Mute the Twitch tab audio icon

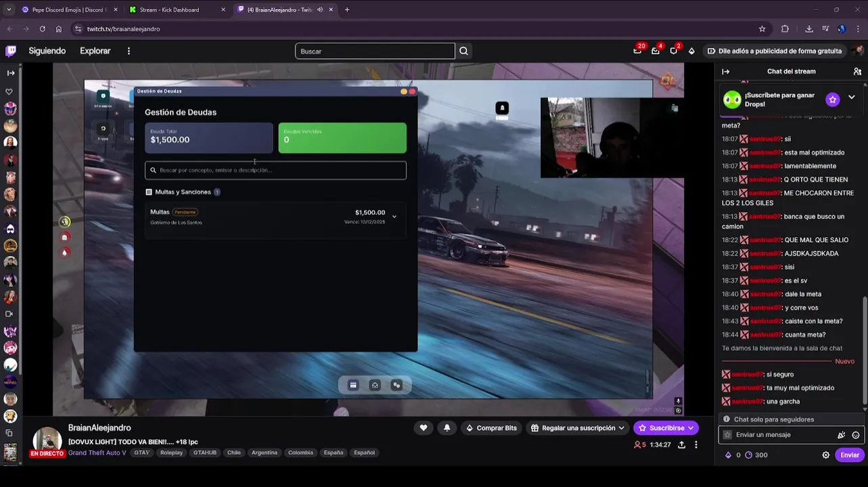tap(319, 9)
